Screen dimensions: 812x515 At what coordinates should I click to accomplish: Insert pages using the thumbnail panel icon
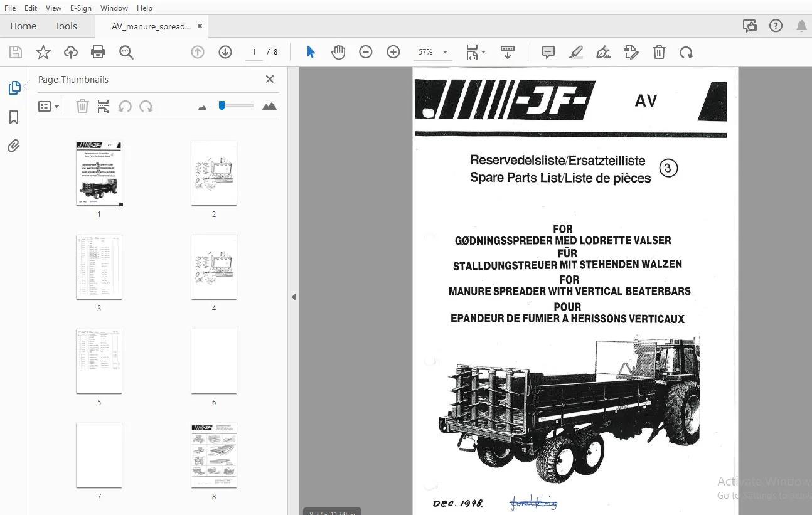coord(104,106)
